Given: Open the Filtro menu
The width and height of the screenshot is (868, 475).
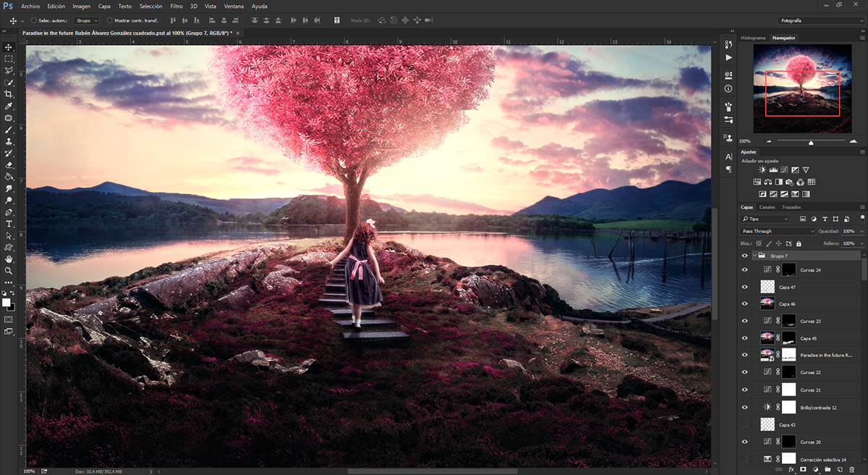Looking at the screenshot, I should [x=176, y=6].
